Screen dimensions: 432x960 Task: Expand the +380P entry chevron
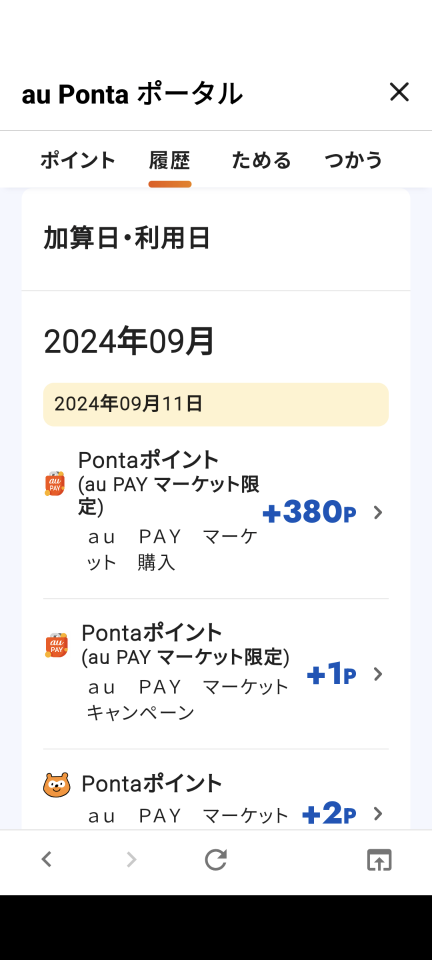378,512
